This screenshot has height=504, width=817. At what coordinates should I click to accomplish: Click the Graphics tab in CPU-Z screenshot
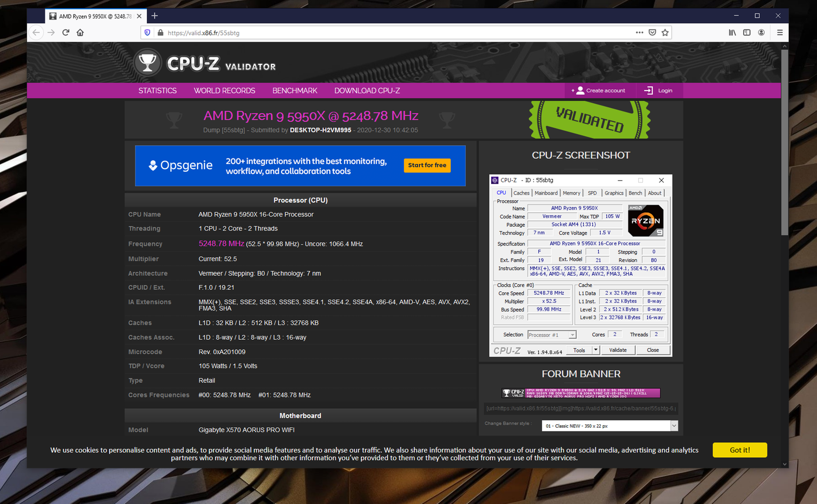coord(614,193)
